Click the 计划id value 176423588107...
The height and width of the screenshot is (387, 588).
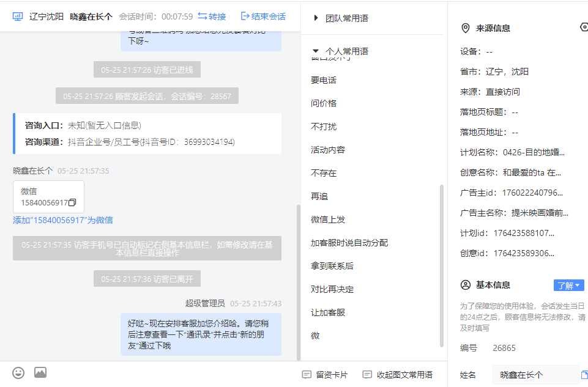point(524,234)
